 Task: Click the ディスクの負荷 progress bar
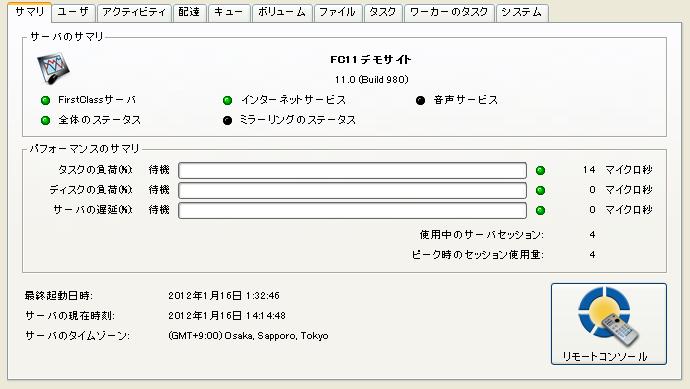pyautogui.click(x=352, y=190)
